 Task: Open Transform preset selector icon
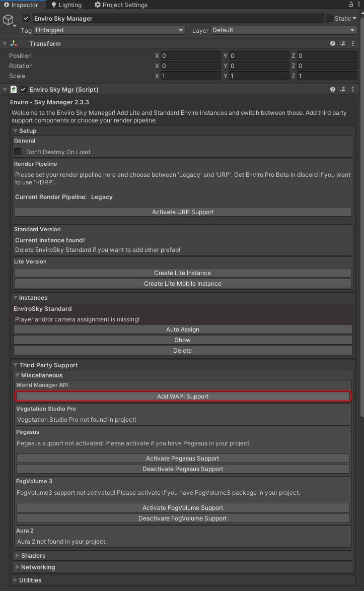(343, 44)
